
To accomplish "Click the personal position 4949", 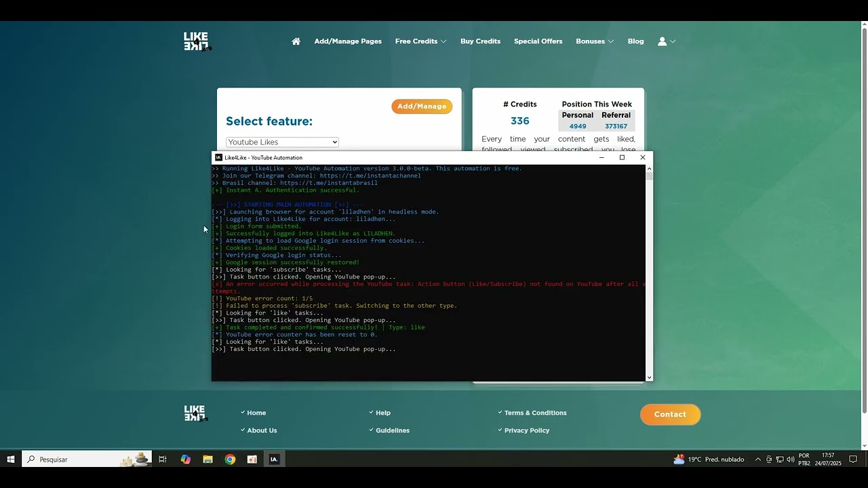I will pyautogui.click(x=578, y=126).
